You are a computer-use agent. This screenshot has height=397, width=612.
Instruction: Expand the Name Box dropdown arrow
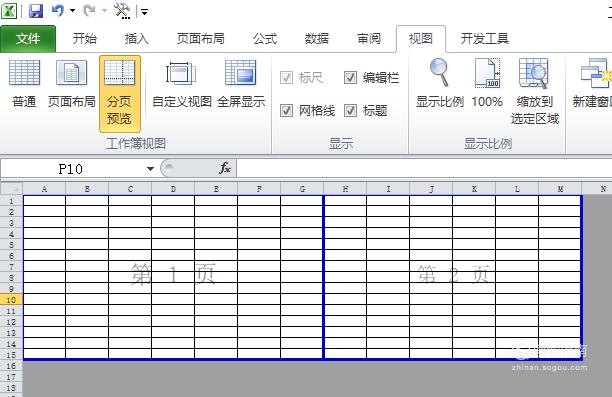coord(150,169)
